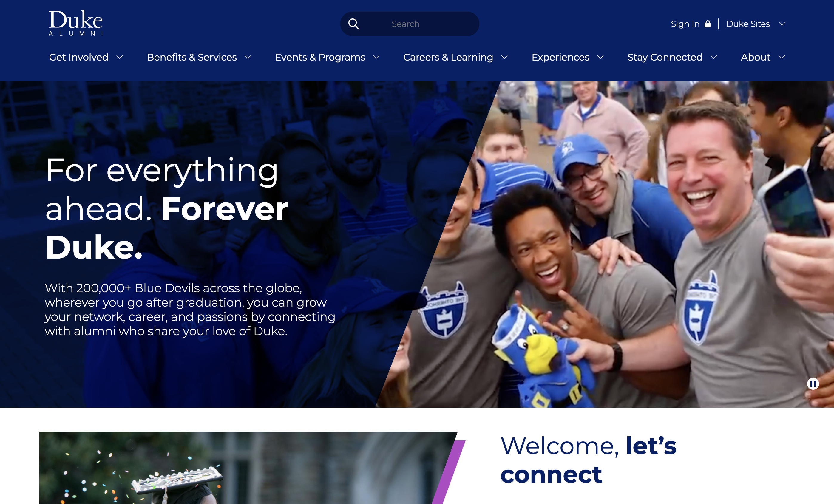Select the Experiences navigation label

pyautogui.click(x=560, y=57)
